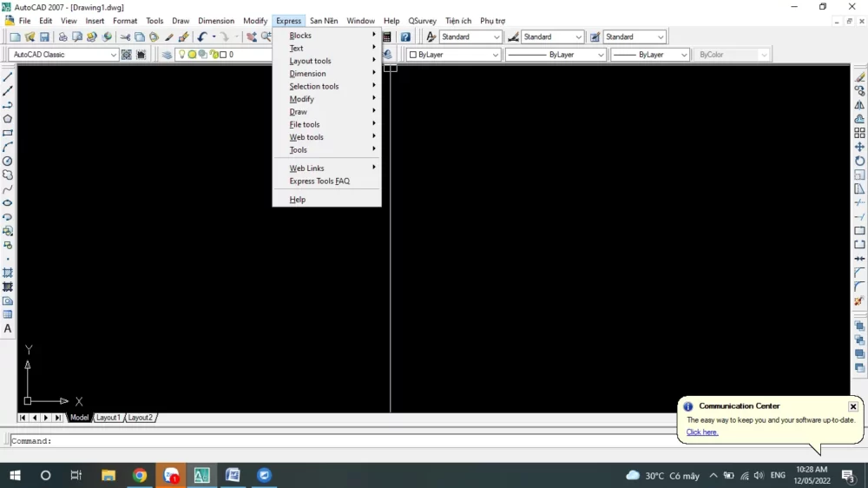The height and width of the screenshot is (488, 868).
Task: Open Selection tools submenu
Action: [314, 86]
